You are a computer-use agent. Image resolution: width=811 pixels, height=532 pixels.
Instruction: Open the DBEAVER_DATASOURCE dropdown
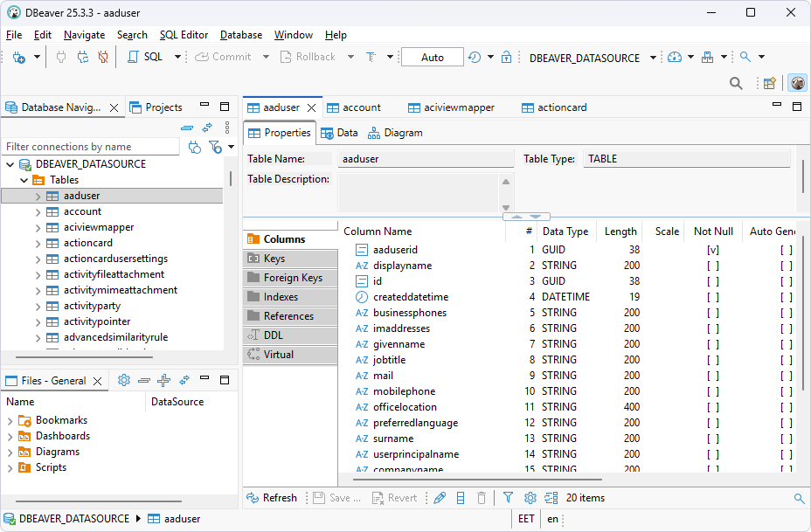(x=653, y=56)
